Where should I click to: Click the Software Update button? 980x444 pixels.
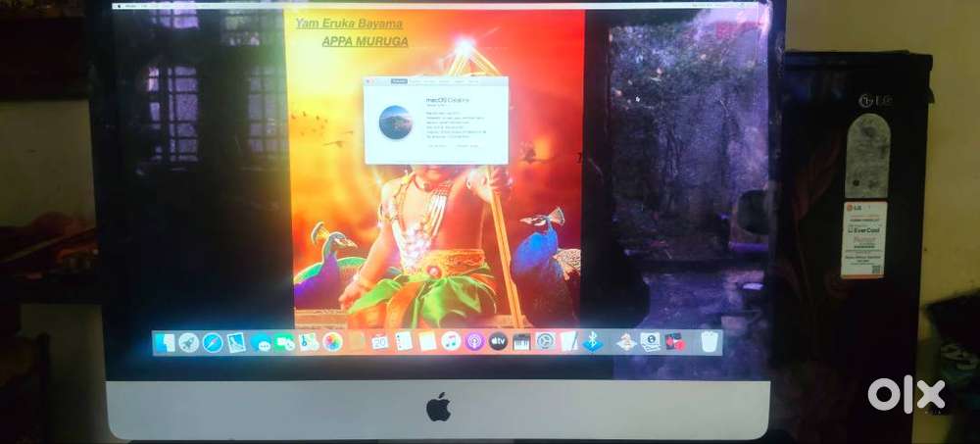(467, 146)
